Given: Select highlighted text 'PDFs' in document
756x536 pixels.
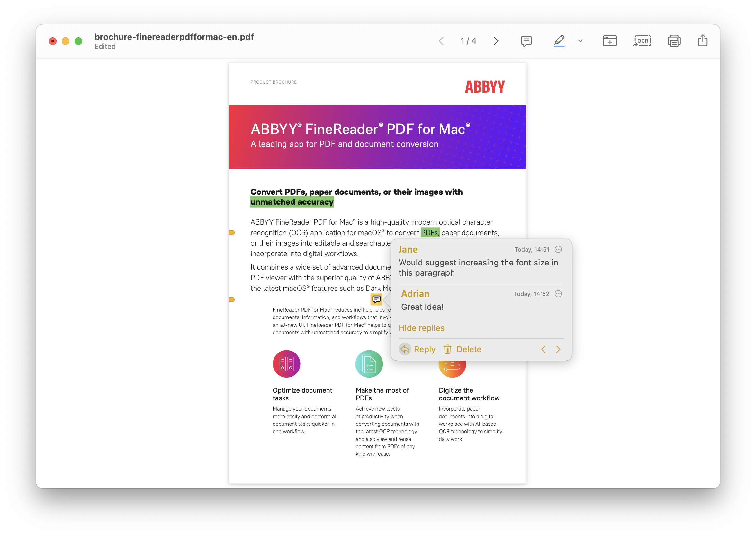Looking at the screenshot, I should (429, 233).
